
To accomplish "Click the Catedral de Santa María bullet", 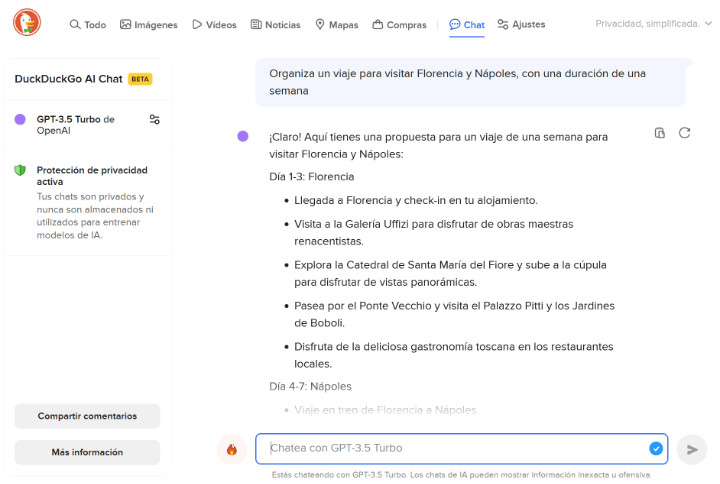I will pyautogui.click(x=450, y=274).
